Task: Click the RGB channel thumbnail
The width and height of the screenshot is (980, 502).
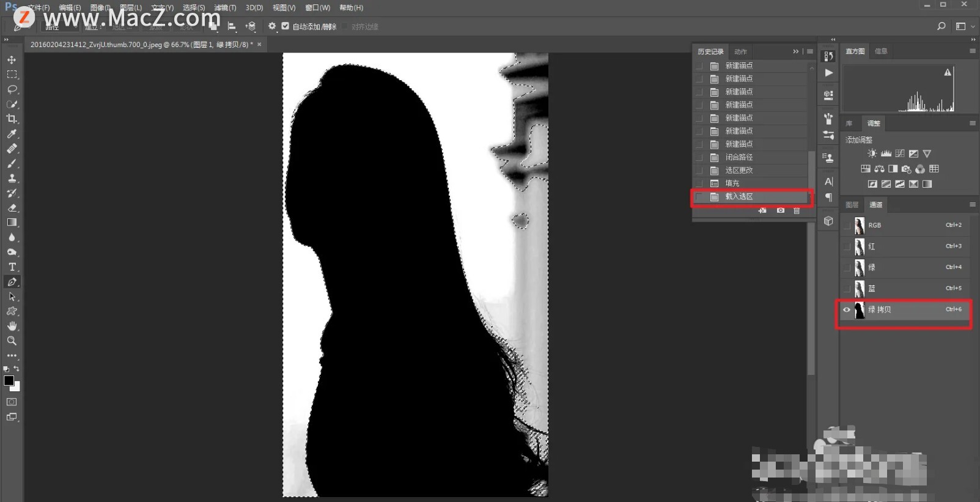Action: (x=859, y=225)
